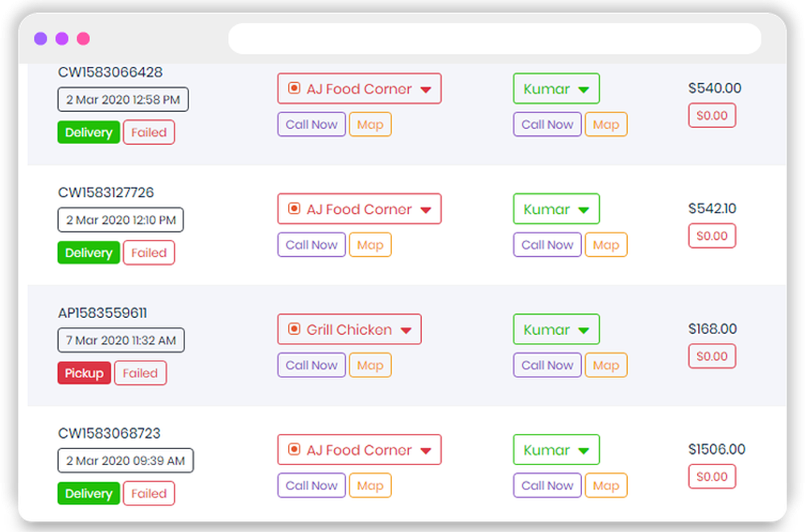Click Delivery tag on order CW1583127726
Viewport: 805px width, 532px height.
point(89,253)
